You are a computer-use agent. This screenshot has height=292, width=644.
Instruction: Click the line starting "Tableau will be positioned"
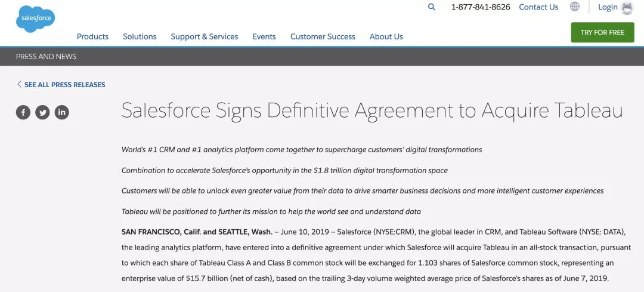[x=271, y=212]
